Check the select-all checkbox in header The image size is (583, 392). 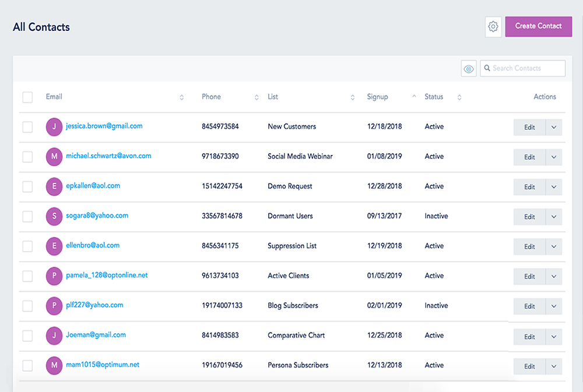pyautogui.click(x=27, y=97)
